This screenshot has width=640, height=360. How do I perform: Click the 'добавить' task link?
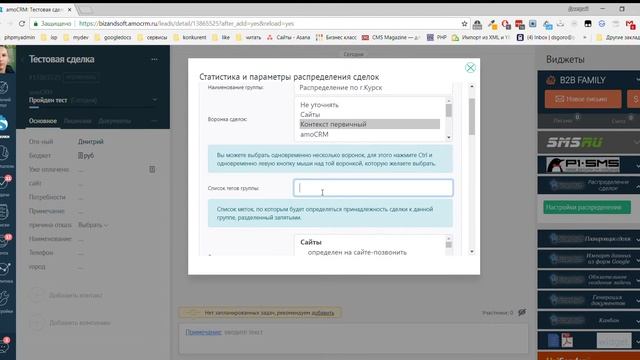pyautogui.click(x=322, y=313)
